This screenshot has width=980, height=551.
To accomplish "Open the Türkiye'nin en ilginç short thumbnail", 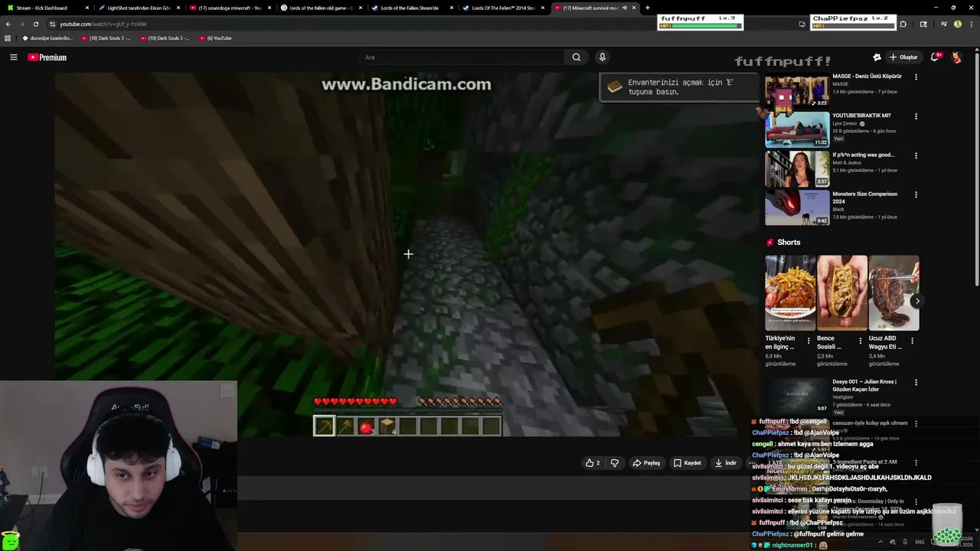I will (790, 293).
